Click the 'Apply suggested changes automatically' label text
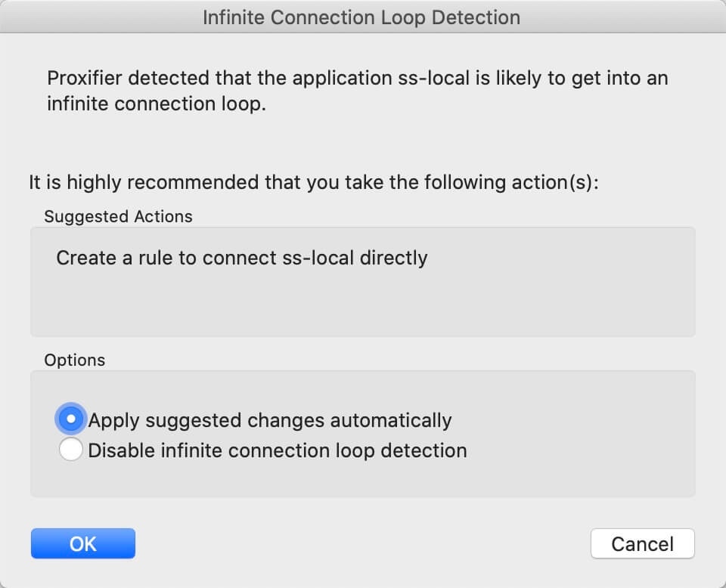Viewport: 726px width, 588px height. (x=270, y=420)
